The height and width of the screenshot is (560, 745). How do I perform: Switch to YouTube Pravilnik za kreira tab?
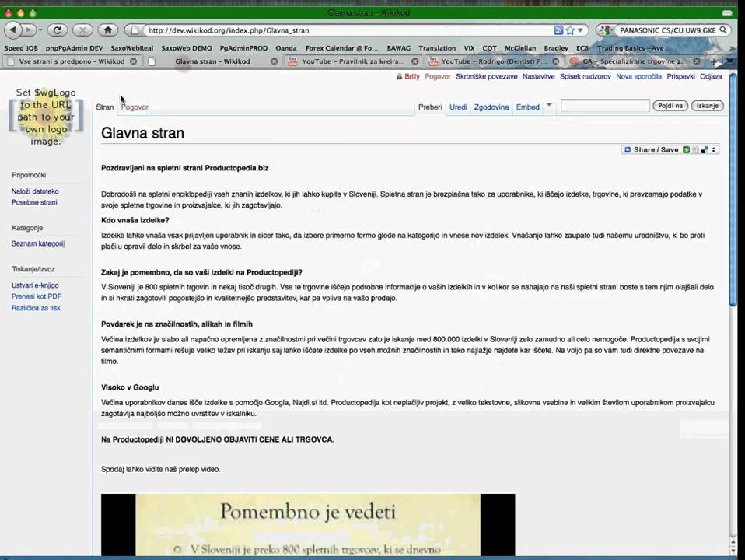click(x=353, y=61)
